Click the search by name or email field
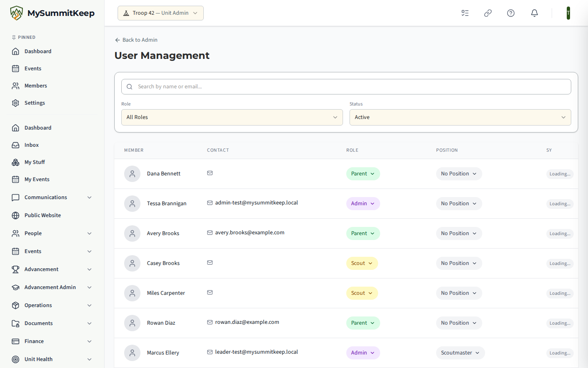This screenshot has width=588, height=368. [x=346, y=87]
